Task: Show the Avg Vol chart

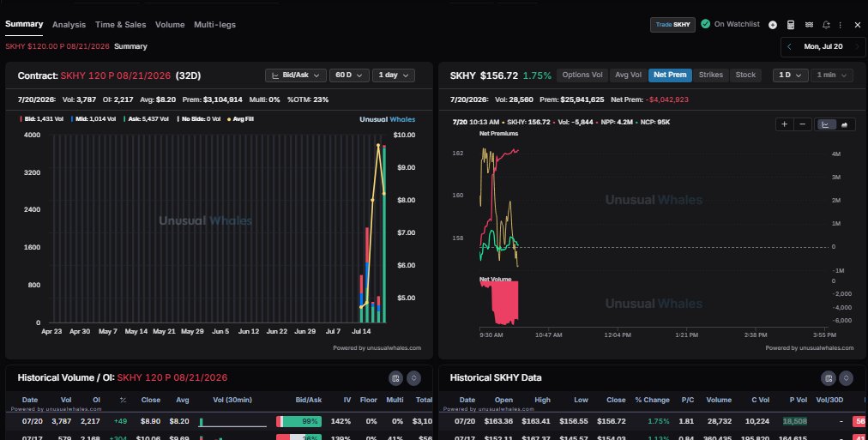Action: (x=628, y=75)
